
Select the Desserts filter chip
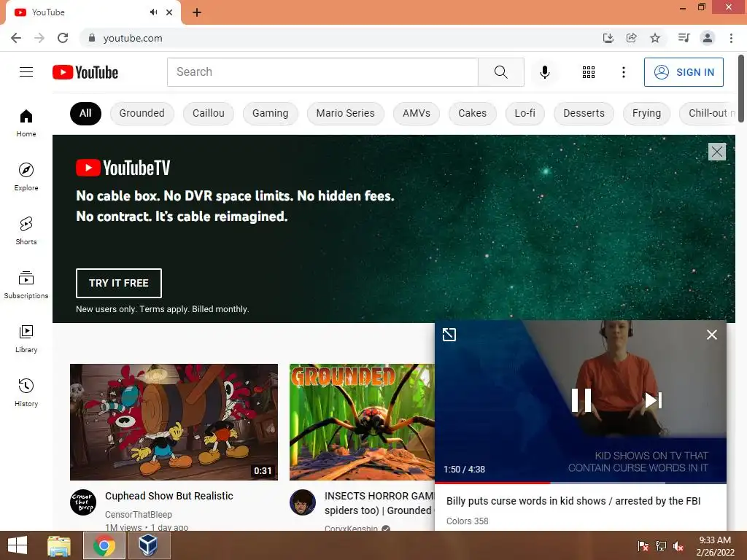pos(584,113)
